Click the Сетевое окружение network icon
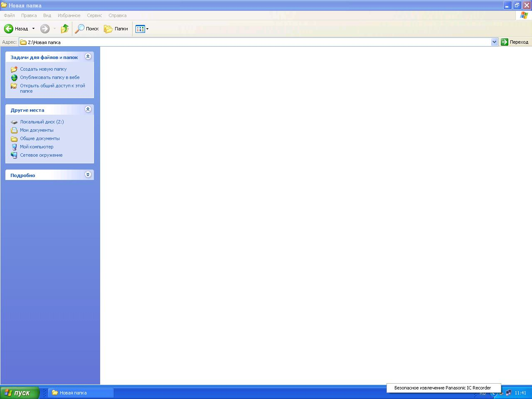Image resolution: width=532 pixels, height=399 pixels. tap(14, 155)
